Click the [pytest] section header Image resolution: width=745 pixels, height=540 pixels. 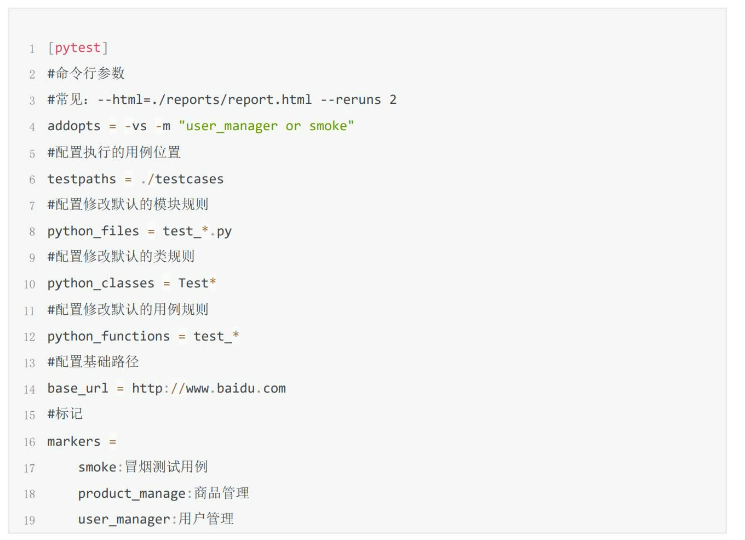tap(78, 47)
